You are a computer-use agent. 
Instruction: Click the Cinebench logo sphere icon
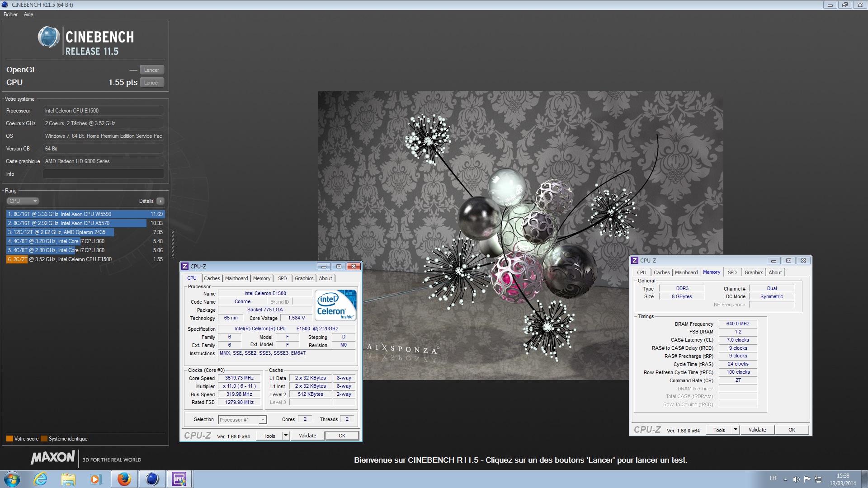pos(49,37)
